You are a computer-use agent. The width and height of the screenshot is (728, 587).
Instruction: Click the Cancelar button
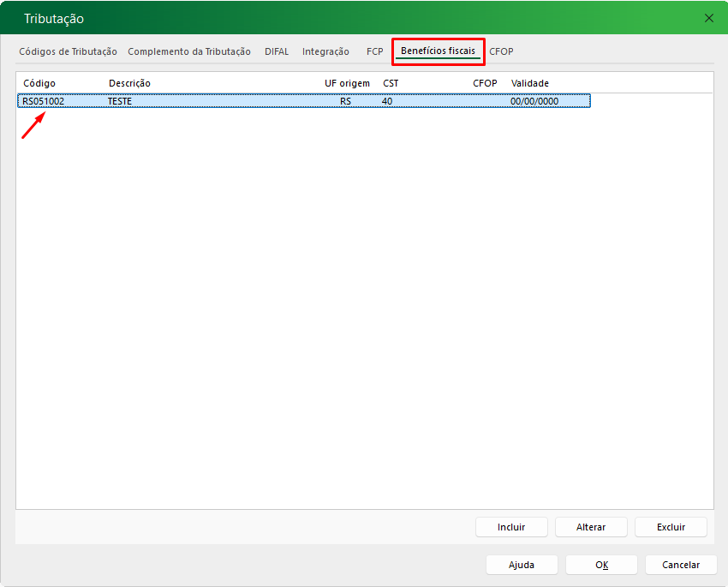point(681,565)
